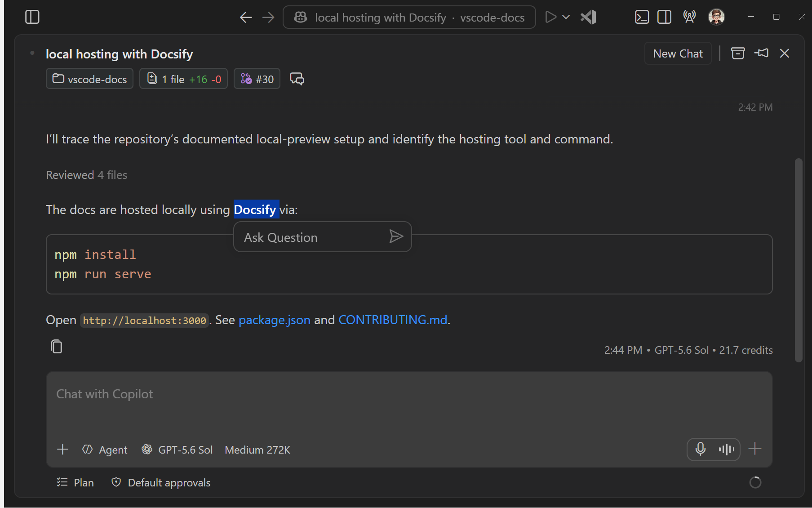The image size is (812, 508).
Task: Open the GPT-5.6 Sol model picker
Action: (x=177, y=450)
